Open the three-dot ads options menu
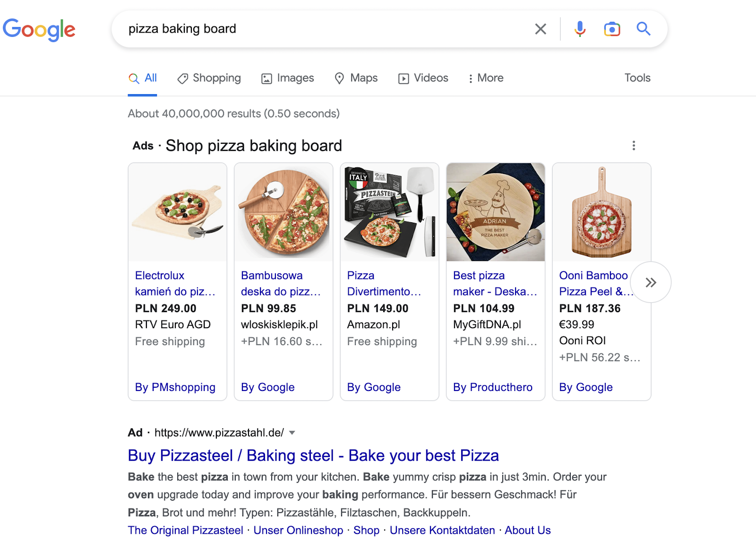This screenshot has height=557, width=756. 634,146
